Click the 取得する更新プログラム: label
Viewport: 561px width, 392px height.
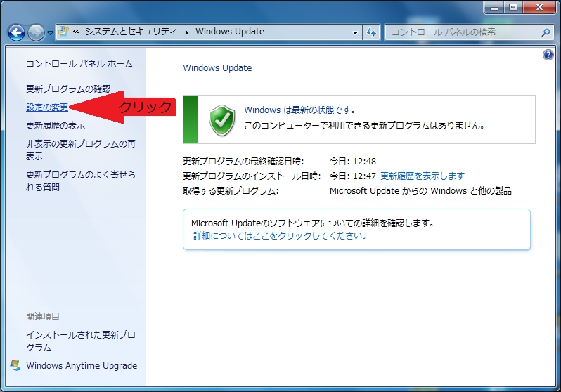click(x=231, y=191)
